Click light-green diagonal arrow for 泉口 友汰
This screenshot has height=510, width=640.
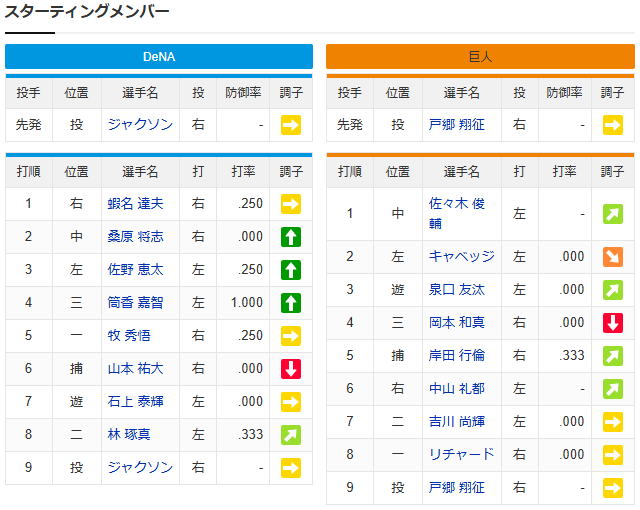point(613,290)
